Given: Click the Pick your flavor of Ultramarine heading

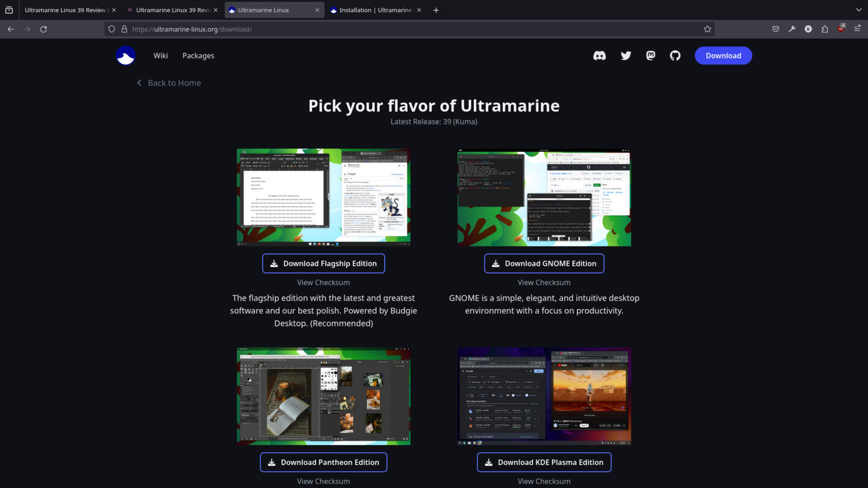Looking at the screenshot, I should [x=434, y=105].
